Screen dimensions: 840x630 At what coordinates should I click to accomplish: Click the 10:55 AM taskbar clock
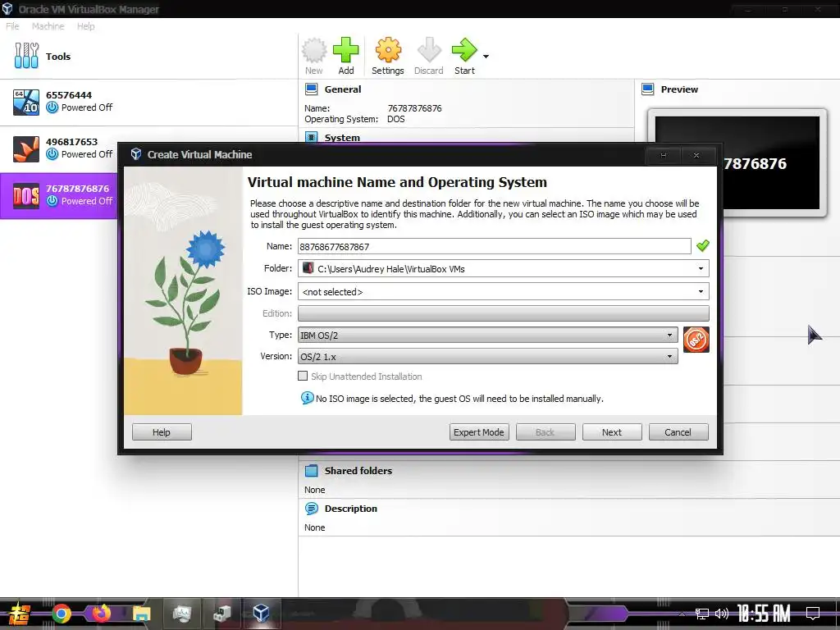point(764,614)
